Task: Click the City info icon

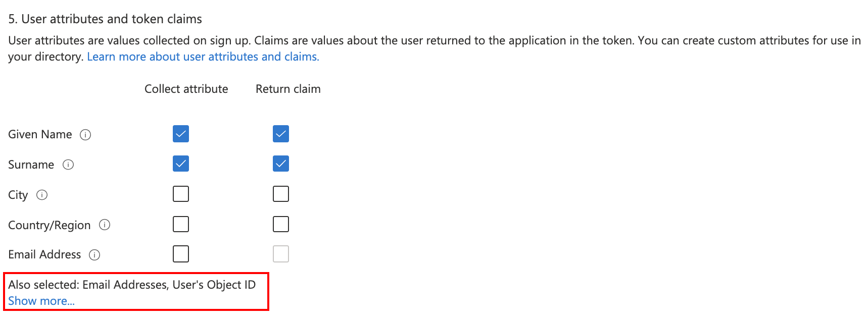Action: point(43,195)
